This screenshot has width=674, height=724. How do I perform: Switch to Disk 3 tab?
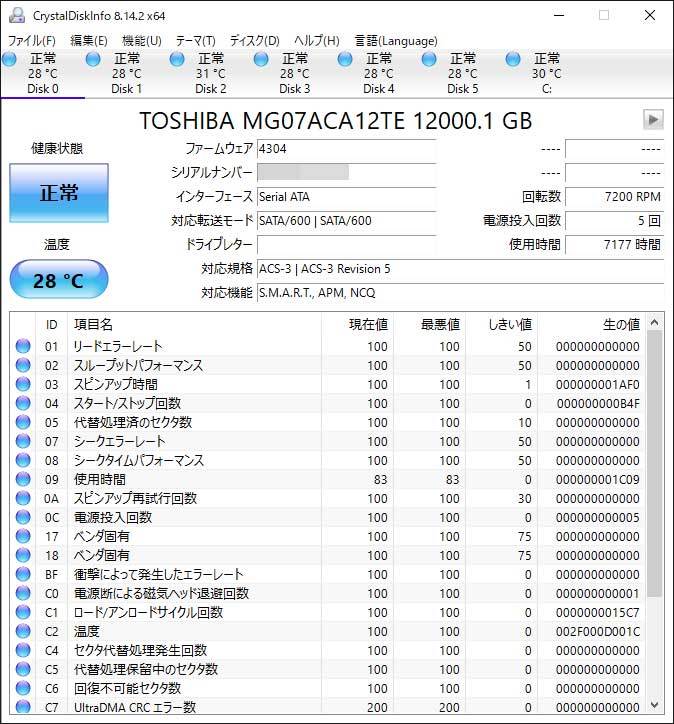295,73
